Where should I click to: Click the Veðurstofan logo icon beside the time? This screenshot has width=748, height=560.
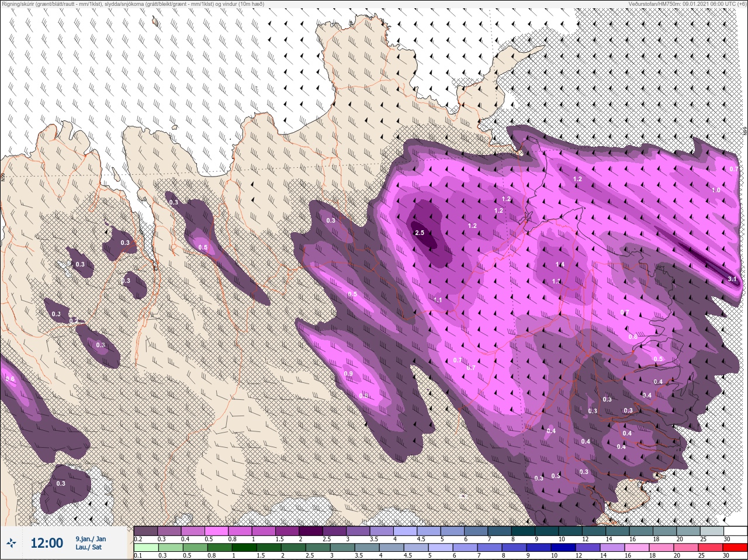12,544
